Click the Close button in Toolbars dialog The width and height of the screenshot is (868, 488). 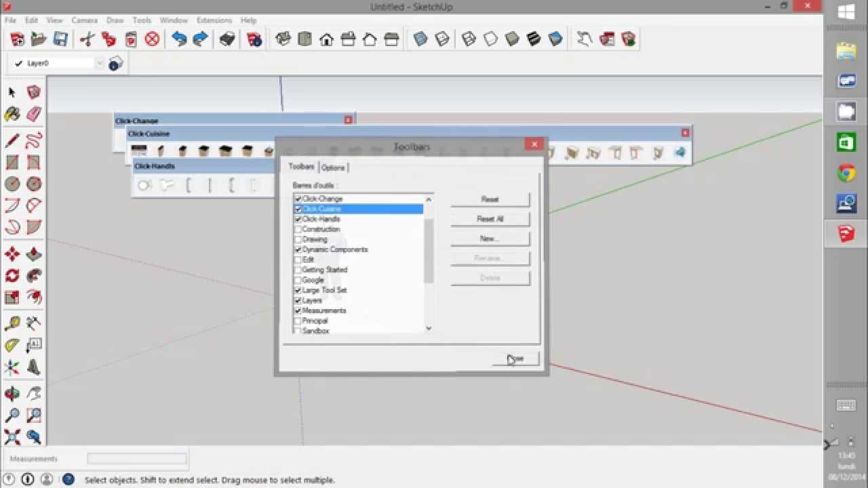[x=515, y=359]
